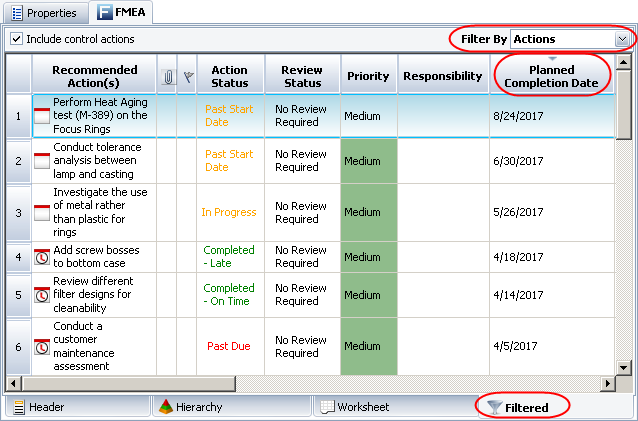638x421 pixels.
Task: Click the paperclip attachment column header icon
Action: [x=166, y=76]
